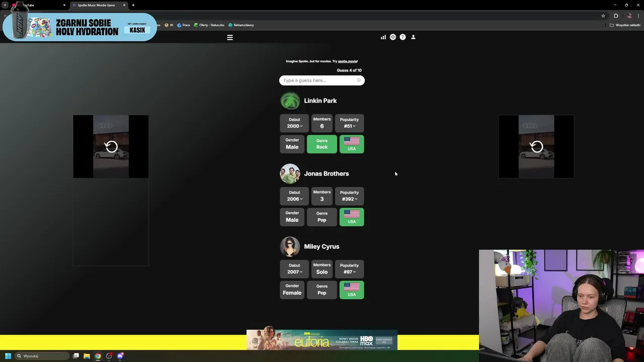This screenshot has width=644, height=362.
Task: Click the KASIX button on Holy ad
Action: [x=137, y=30]
